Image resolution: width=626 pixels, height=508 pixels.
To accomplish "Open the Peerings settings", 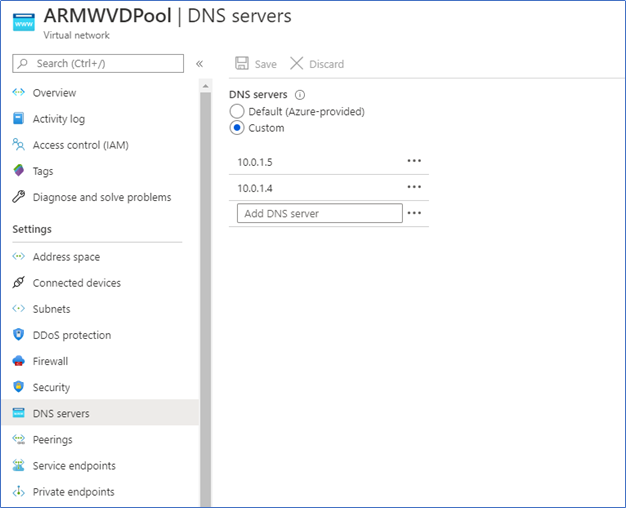I will (x=53, y=440).
